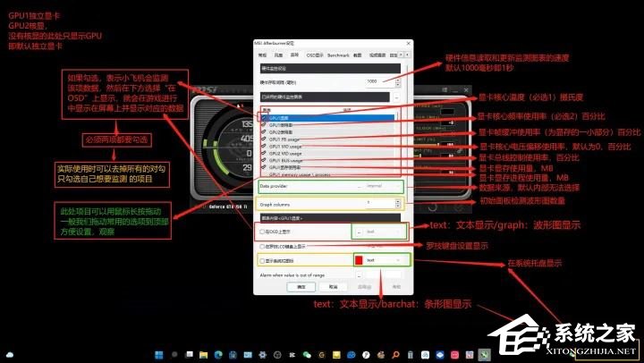The image size is (644, 363).
Task: Open Microsoft Store from the taskbar
Action: click(233, 354)
